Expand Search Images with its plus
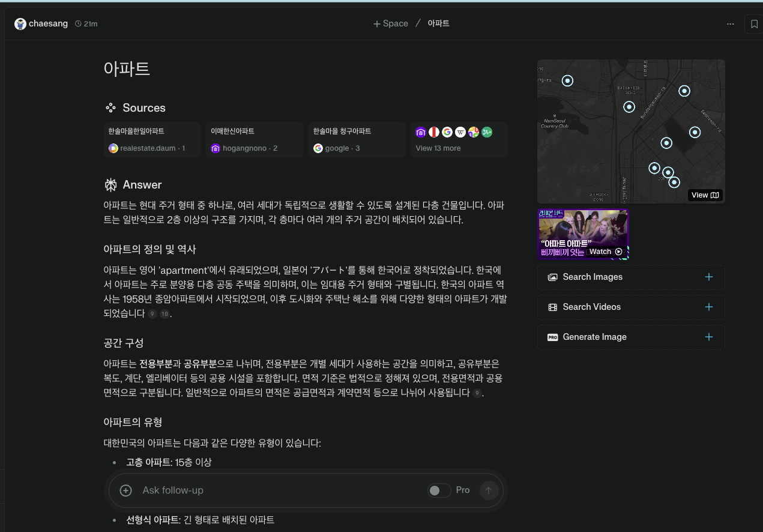 pos(709,277)
